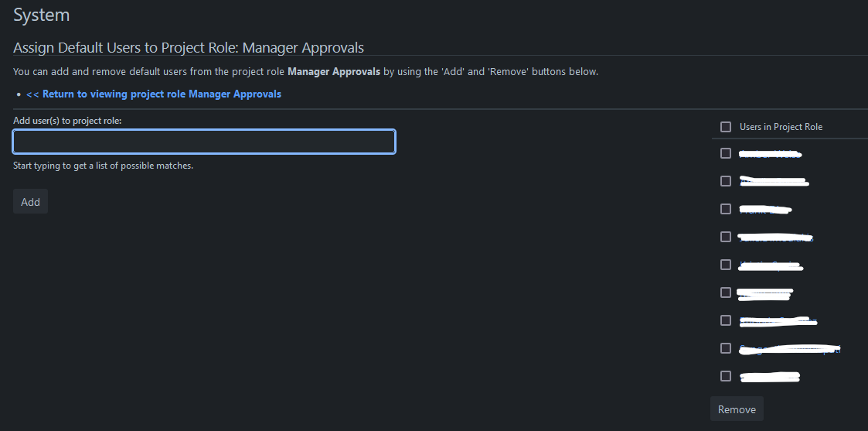868x431 pixels.
Task: Click the Add button
Action: click(30, 202)
